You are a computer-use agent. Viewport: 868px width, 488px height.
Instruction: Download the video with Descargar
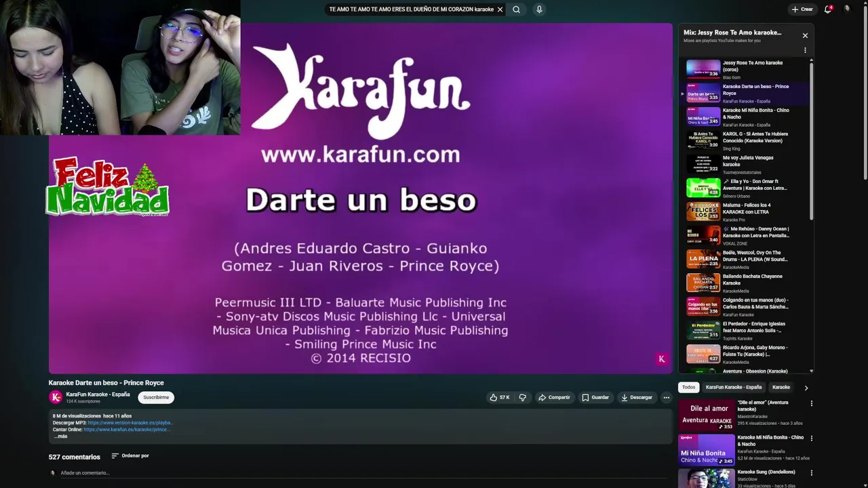pos(637,397)
